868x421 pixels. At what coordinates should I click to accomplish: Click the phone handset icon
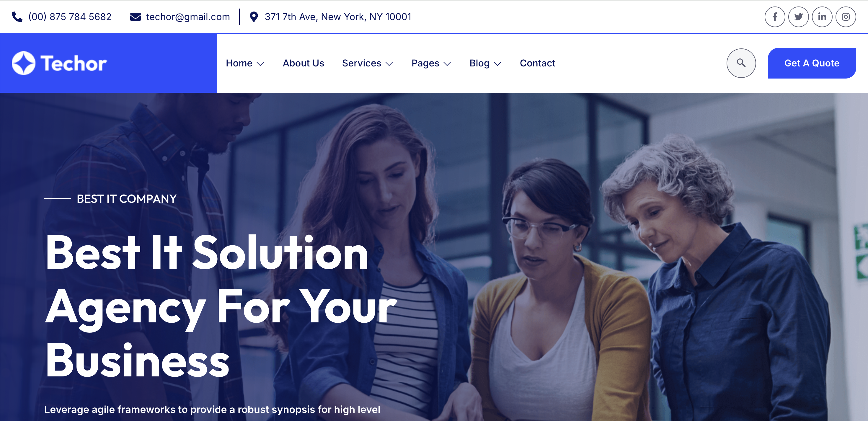tap(17, 17)
